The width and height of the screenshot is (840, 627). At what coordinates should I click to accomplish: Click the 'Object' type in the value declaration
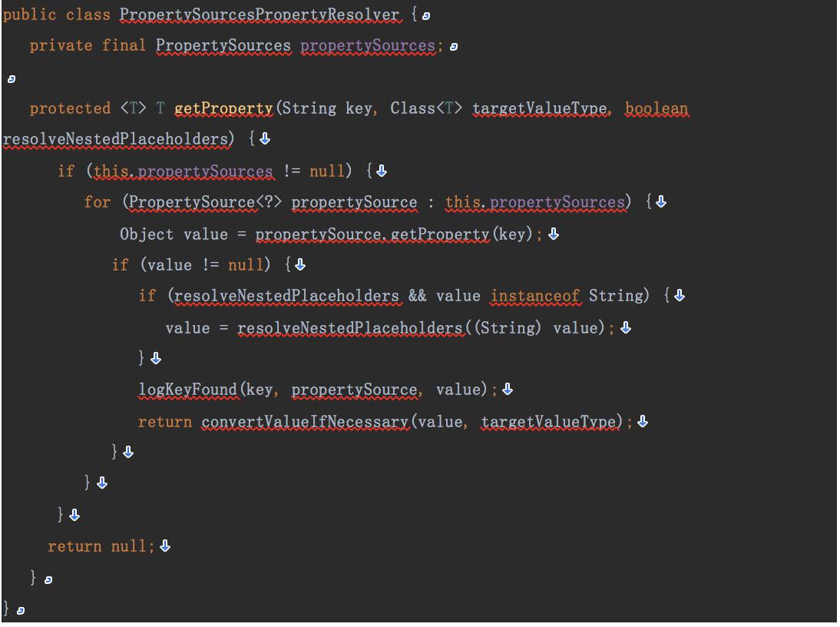click(147, 234)
